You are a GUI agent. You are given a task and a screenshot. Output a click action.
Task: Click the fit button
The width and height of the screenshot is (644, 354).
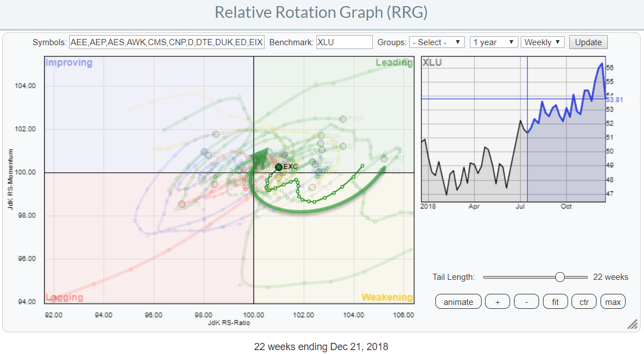pyautogui.click(x=555, y=302)
